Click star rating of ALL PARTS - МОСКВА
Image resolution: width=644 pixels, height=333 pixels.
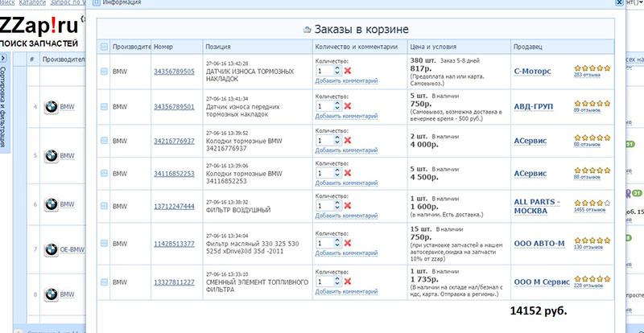tap(592, 203)
